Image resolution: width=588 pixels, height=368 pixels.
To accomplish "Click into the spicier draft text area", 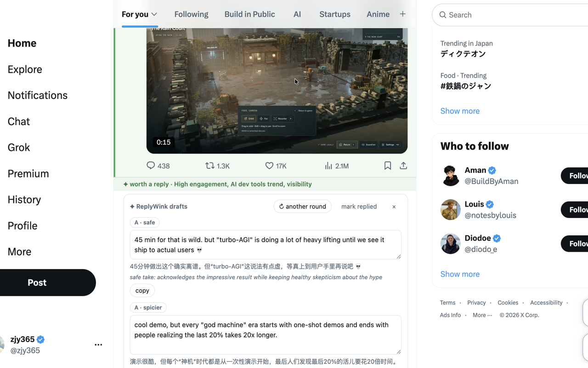I will point(266,335).
